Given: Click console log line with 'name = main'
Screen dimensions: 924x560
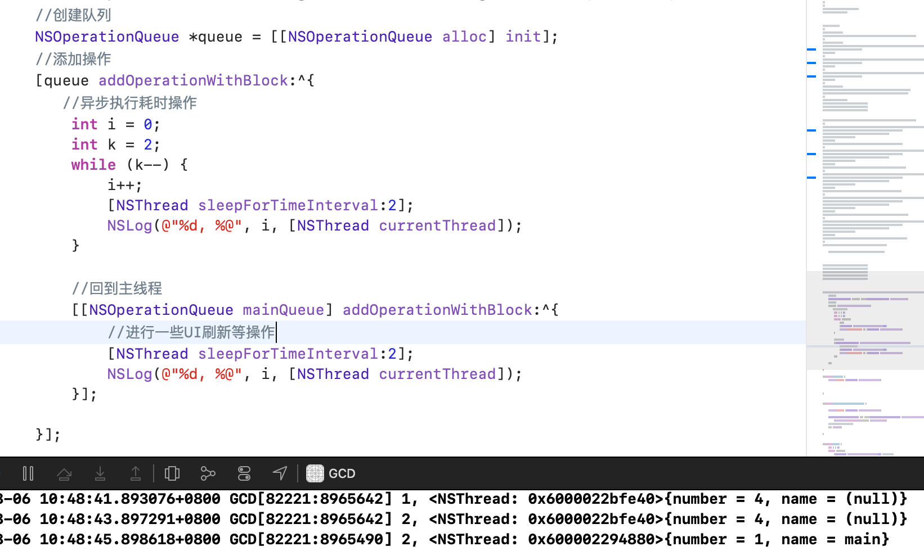Looking at the screenshot, I should point(445,539).
